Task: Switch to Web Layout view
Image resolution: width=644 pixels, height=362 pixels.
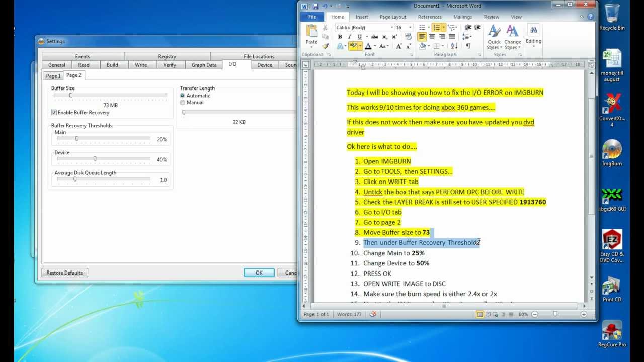Action: [x=496, y=314]
